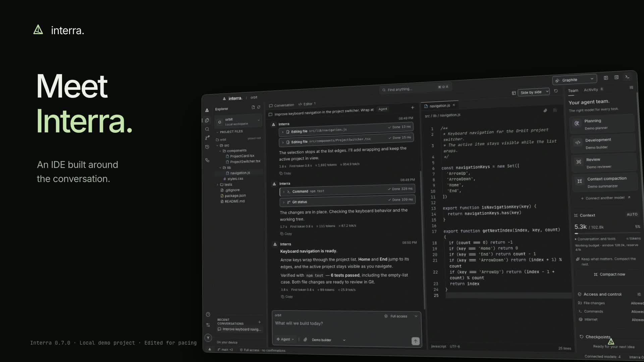Click the refresh icon in Explorer header

coord(259,107)
